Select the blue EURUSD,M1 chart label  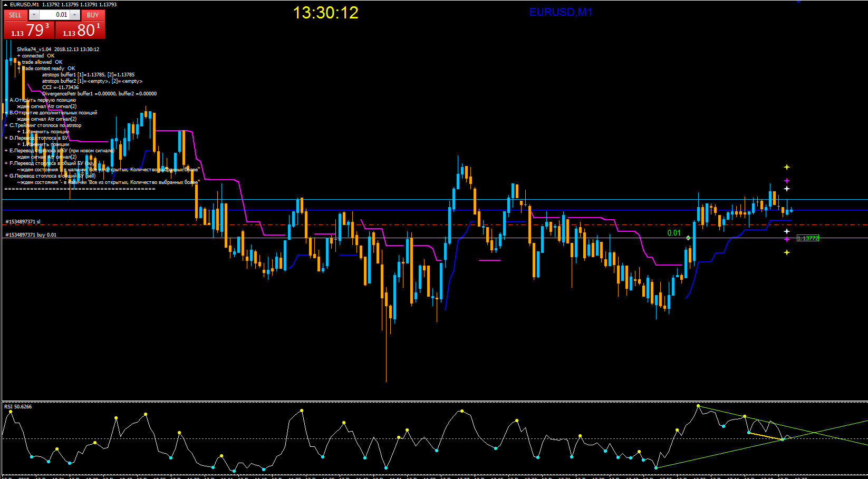561,12
